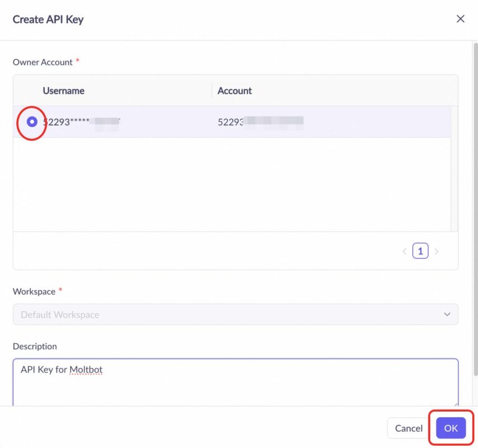The height and width of the screenshot is (448, 478).
Task: Select the owner account radio button
Action: coord(31,122)
